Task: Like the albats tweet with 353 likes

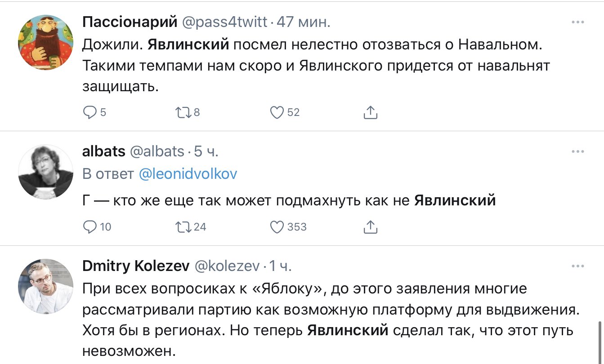Action: point(277,227)
